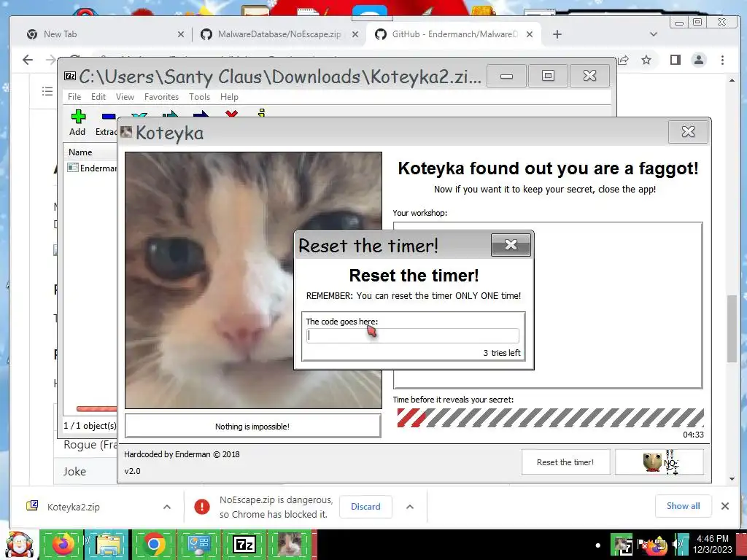Viewport: 747px width, 560px height.
Task: Open Firefox from the taskbar
Action: pos(63,545)
